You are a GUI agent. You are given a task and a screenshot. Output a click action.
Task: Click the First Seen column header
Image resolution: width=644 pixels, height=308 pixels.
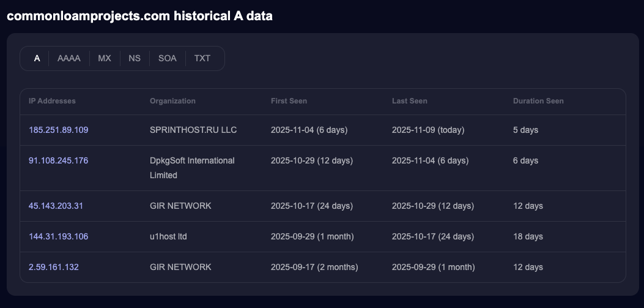289,101
